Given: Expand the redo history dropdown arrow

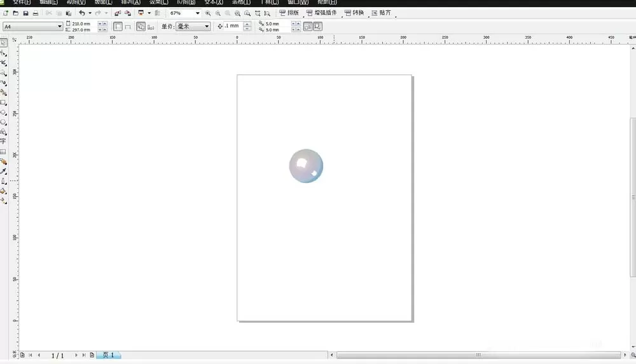Looking at the screenshot, I should click(106, 13).
